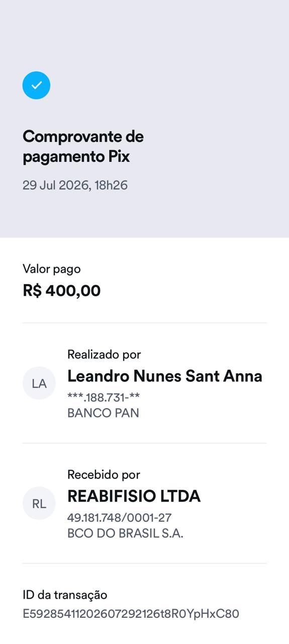Select the BCO DO BRASIL S.A. text
The image size is (289, 644).
pos(125,533)
